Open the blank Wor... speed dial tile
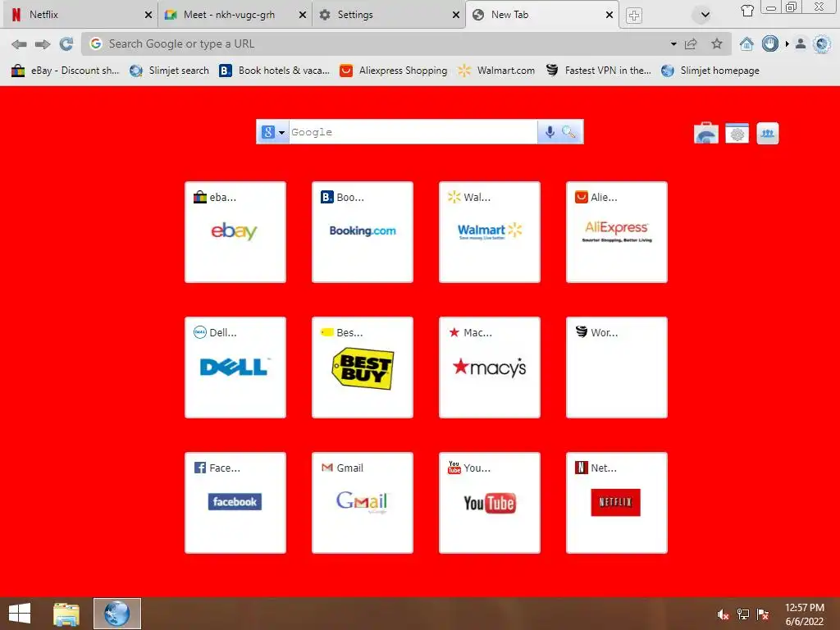The height and width of the screenshot is (630, 840). [x=617, y=367]
